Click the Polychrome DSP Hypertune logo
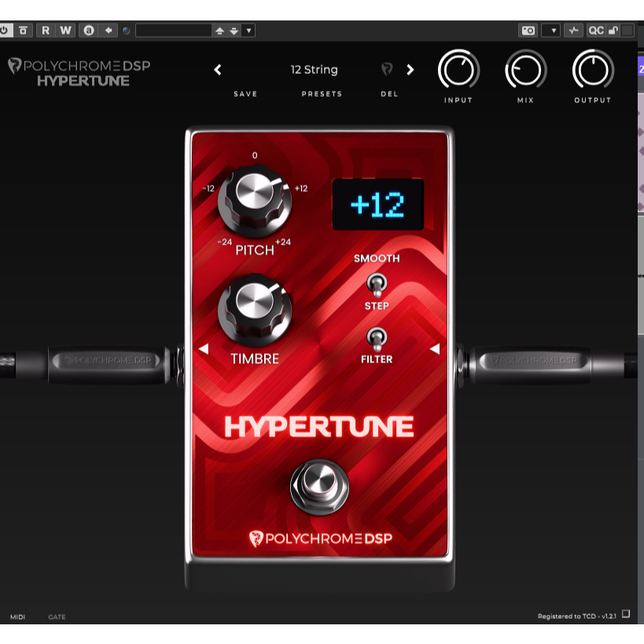Viewport: 644px width, 644px height. (79, 72)
